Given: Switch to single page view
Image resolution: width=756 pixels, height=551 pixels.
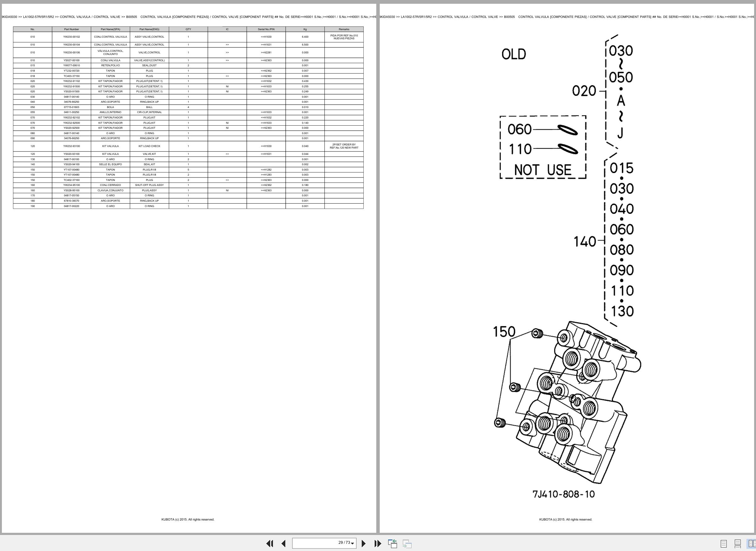Looking at the screenshot, I should (724, 544).
